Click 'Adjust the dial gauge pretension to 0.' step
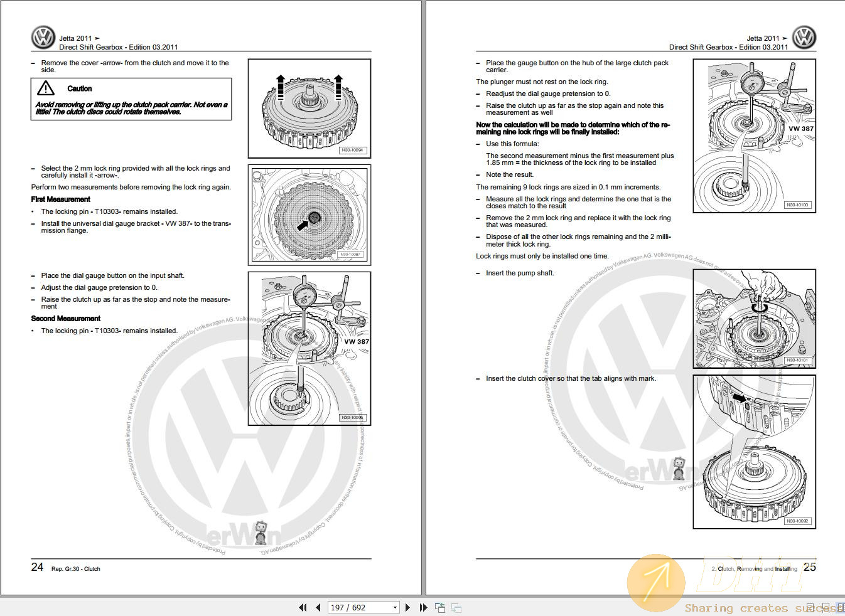Viewport: 845px width, 616px height. (x=99, y=287)
